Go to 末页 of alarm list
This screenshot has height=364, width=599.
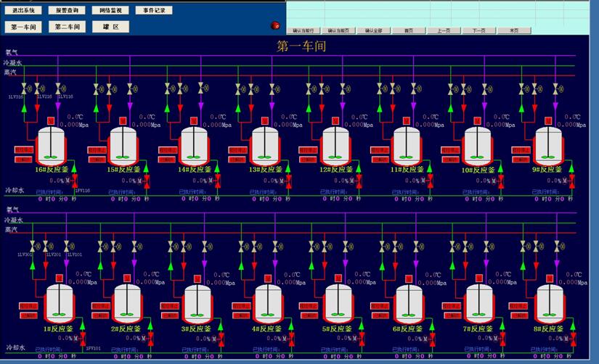tap(514, 30)
